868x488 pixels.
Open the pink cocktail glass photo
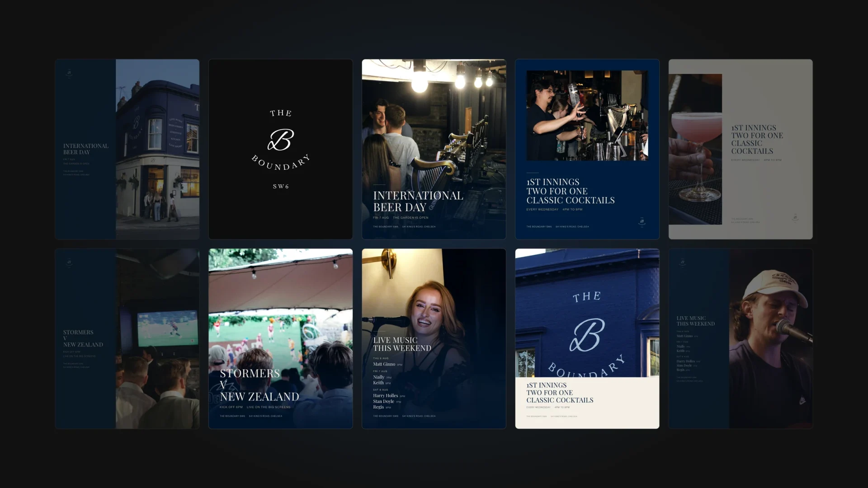pyautogui.click(x=695, y=149)
